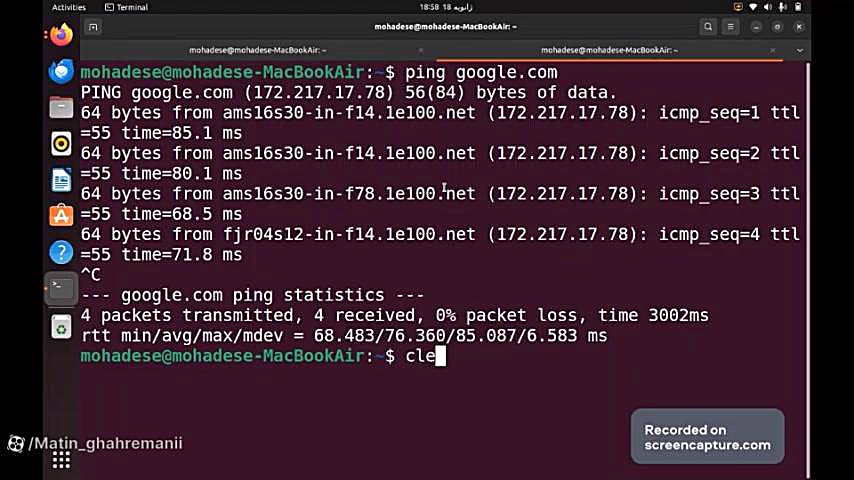Viewport: 854px width, 480px height.
Task: Open the terminal hamburger menu
Action: click(x=730, y=27)
